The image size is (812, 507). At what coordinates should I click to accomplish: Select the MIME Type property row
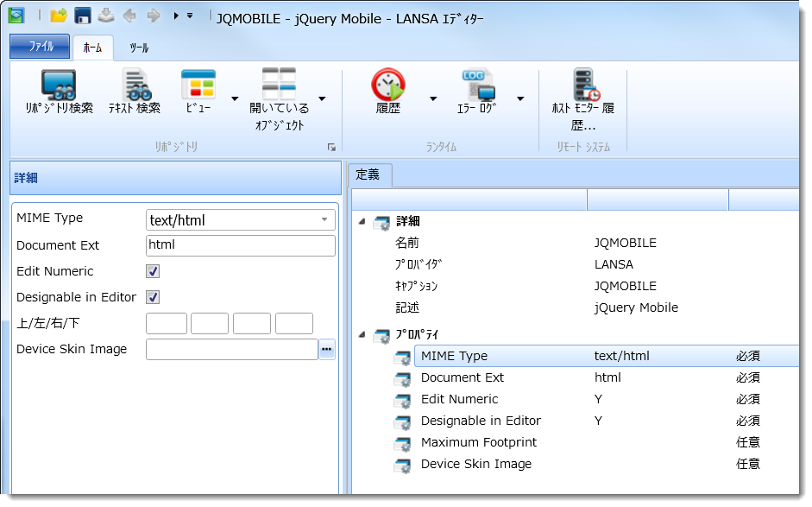[607, 356]
